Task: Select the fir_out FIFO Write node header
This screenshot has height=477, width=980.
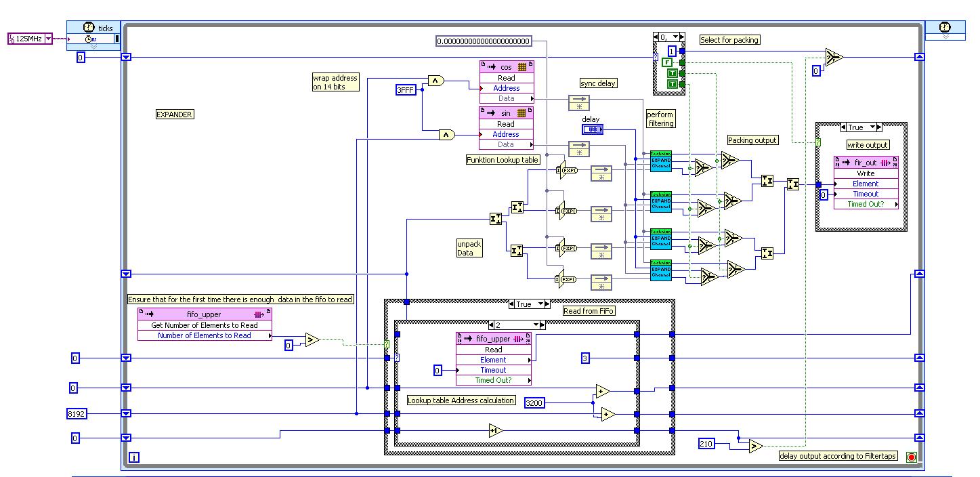Action: [866, 163]
